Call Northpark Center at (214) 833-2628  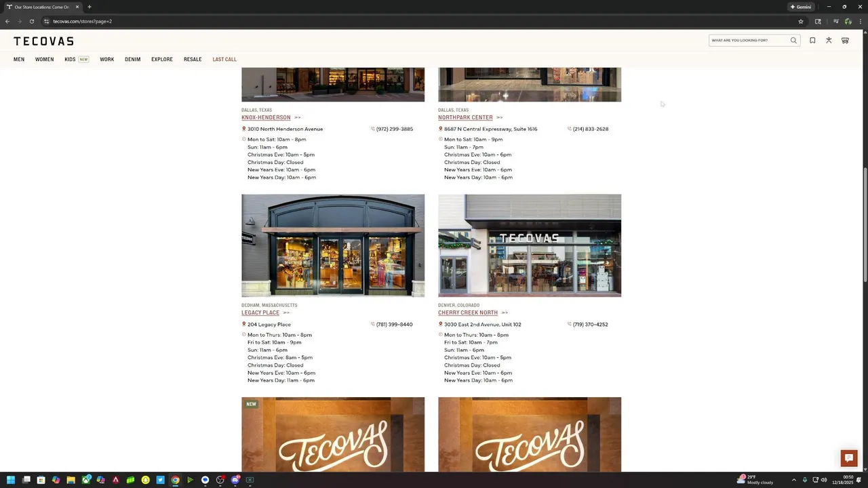tap(591, 129)
